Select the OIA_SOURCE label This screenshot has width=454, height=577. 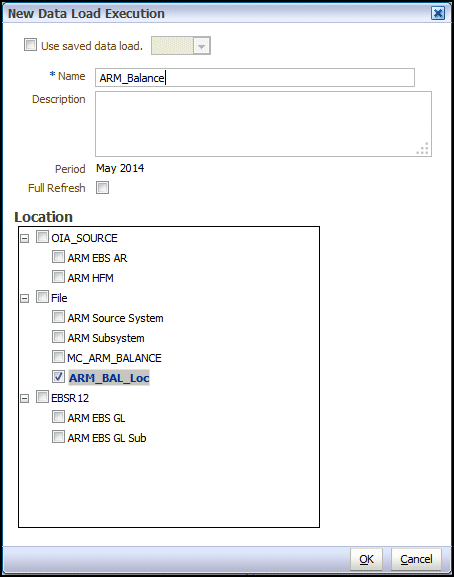pos(84,238)
